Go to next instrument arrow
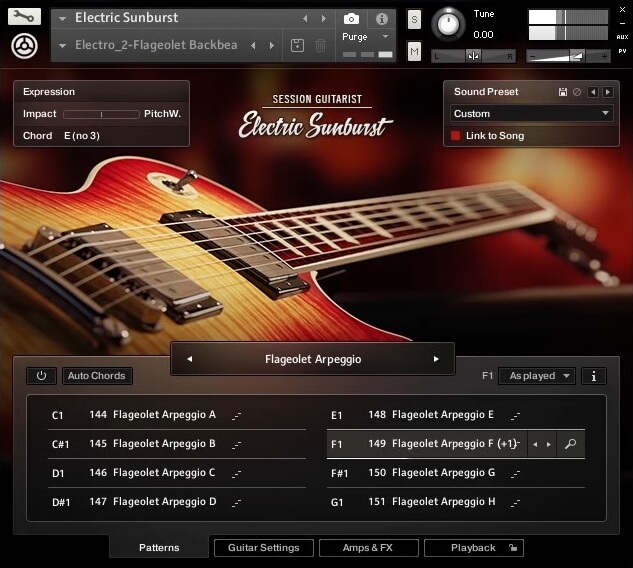Screen dimensions: 633x568 pos(323,19)
